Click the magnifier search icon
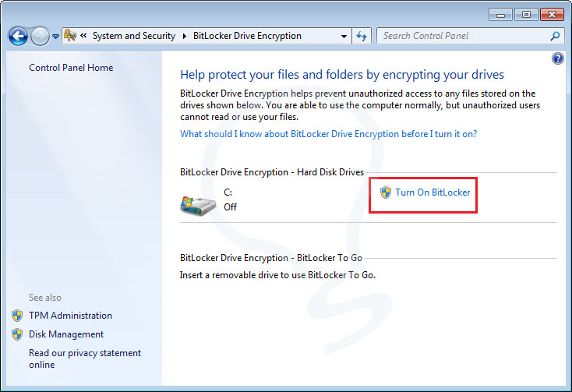This screenshot has height=392, width=572. (x=556, y=36)
